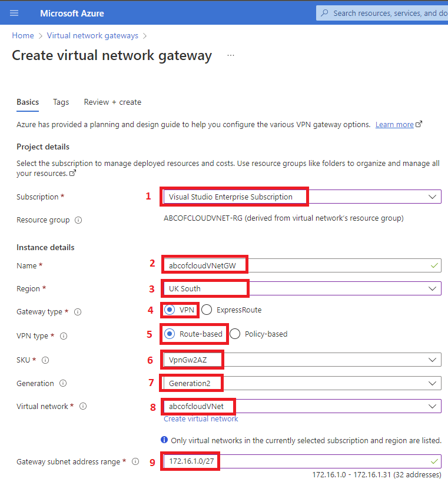Screen dimensions: 448x482
Task: Open the Learn more link
Action: (394, 125)
